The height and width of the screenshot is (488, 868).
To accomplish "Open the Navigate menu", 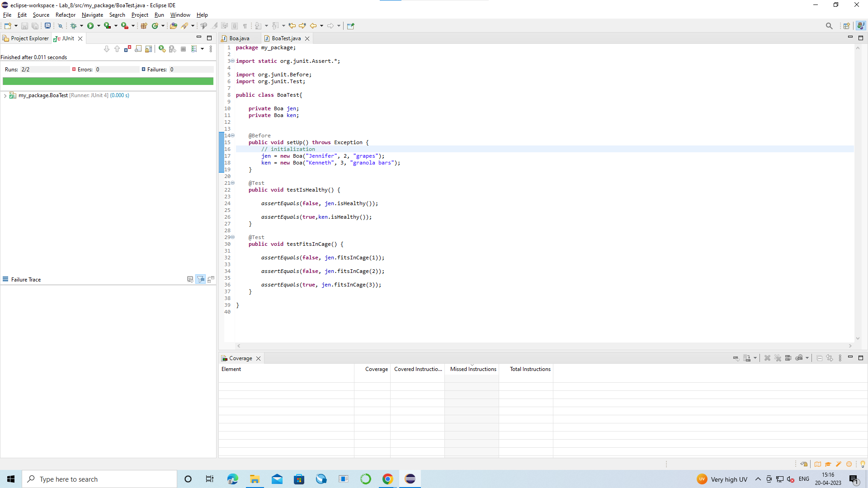I will click(x=92, y=15).
